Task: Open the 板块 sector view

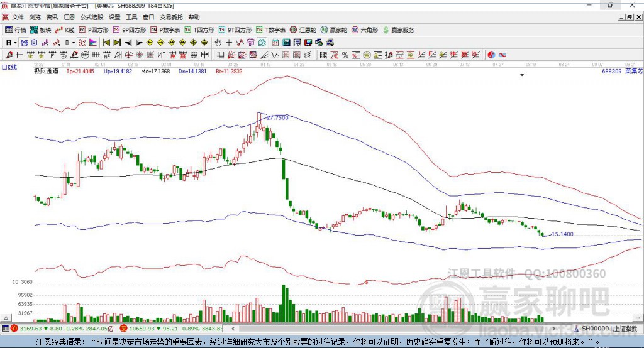Action: [x=41, y=30]
